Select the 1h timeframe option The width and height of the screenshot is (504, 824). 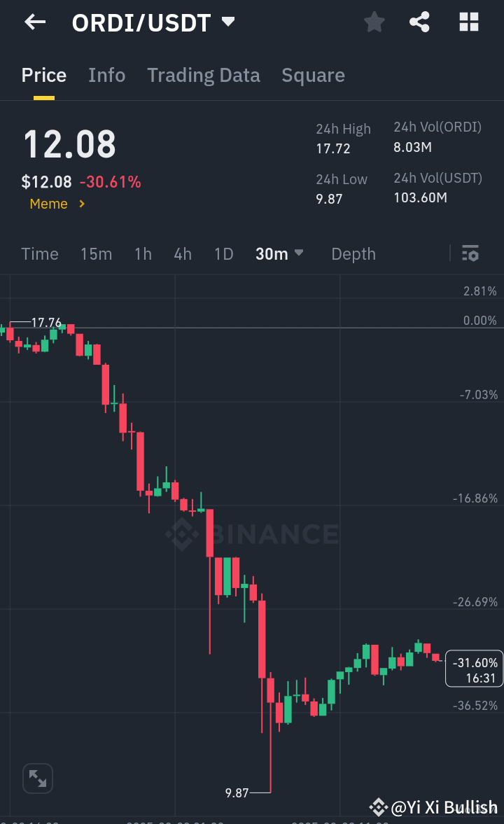click(143, 253)
